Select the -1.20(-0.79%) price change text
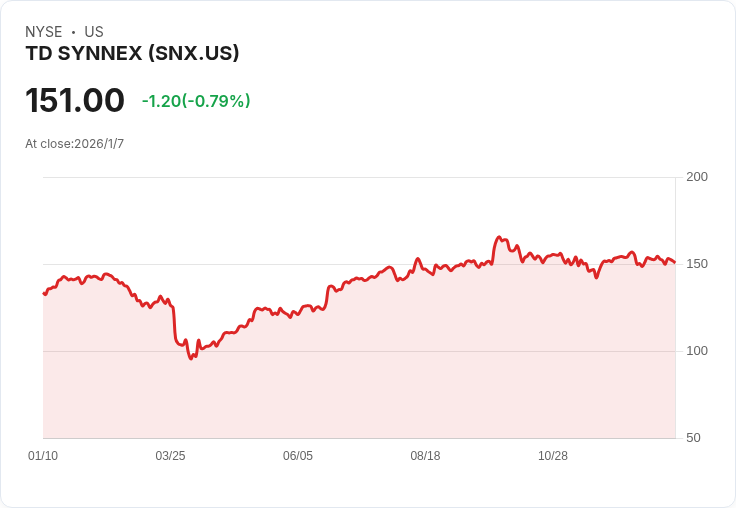 tap(196, 101)
